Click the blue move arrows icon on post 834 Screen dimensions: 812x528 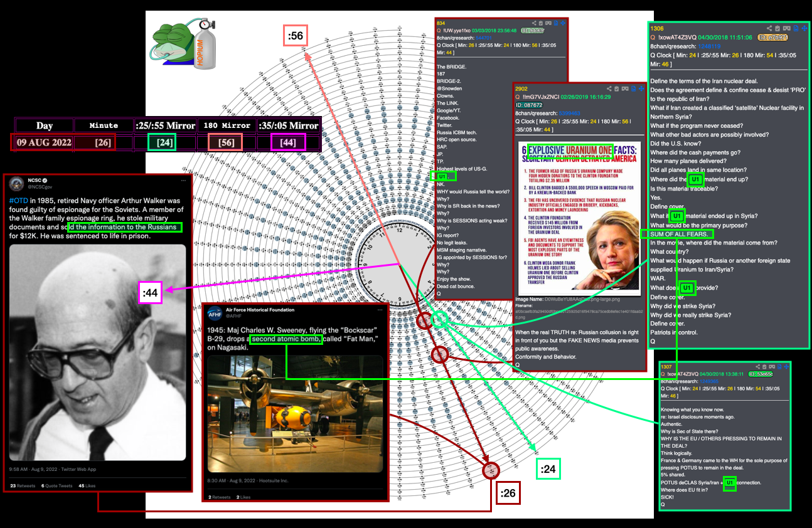pyautogui.click(x=563, y=23)
